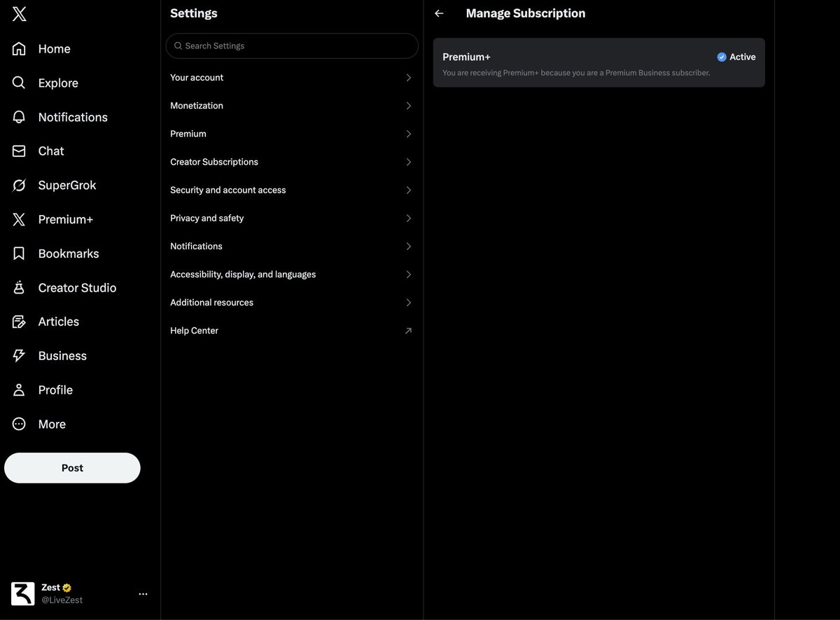The width and height of the screenshot is (840, 620).
Task: Open Bookmarks via the bookmark icon
Action: (19, 254)
